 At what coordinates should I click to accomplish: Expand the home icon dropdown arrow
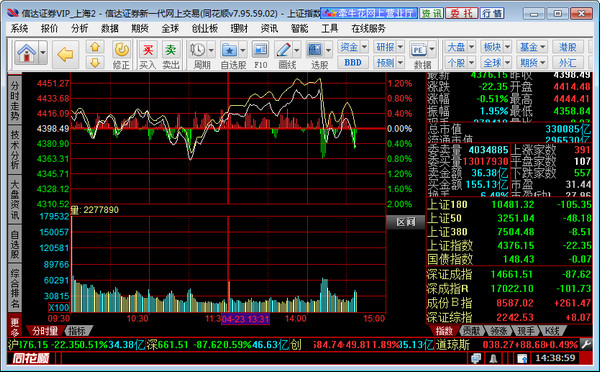click(42, 53)
